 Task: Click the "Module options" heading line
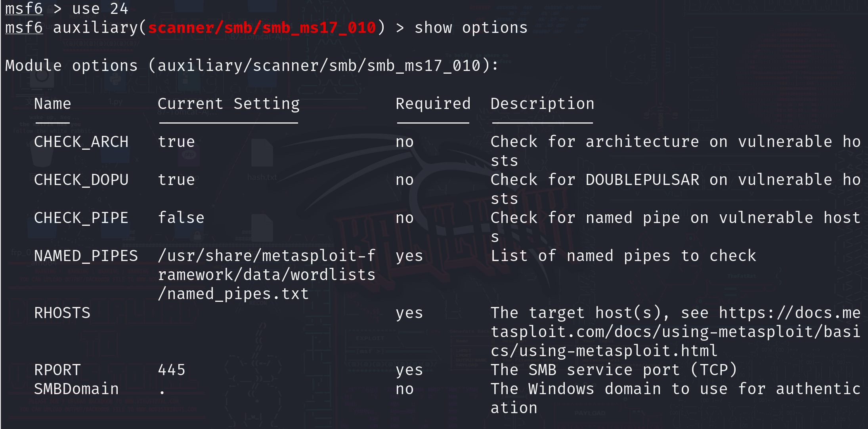click(x=251, y=66)
